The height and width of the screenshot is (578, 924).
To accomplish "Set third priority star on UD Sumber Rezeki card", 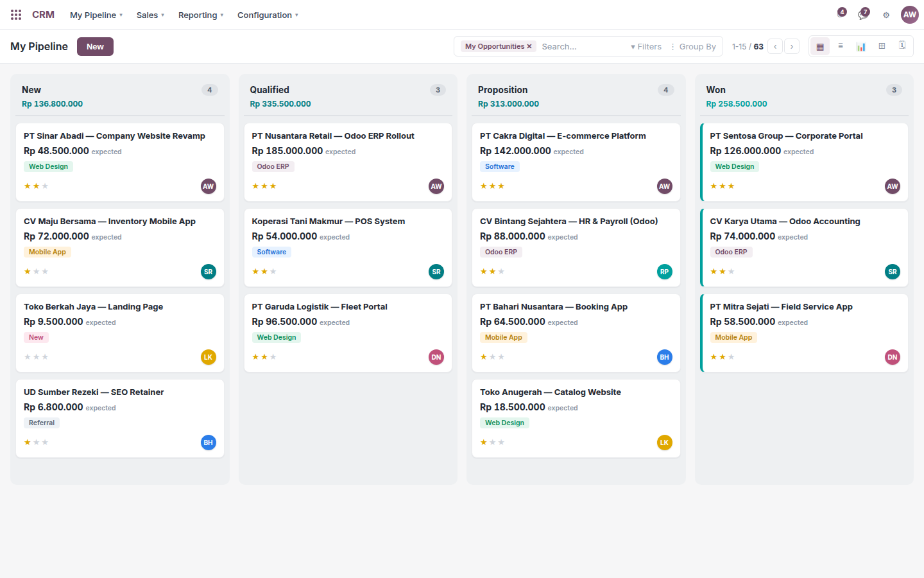I will (45, 442).
